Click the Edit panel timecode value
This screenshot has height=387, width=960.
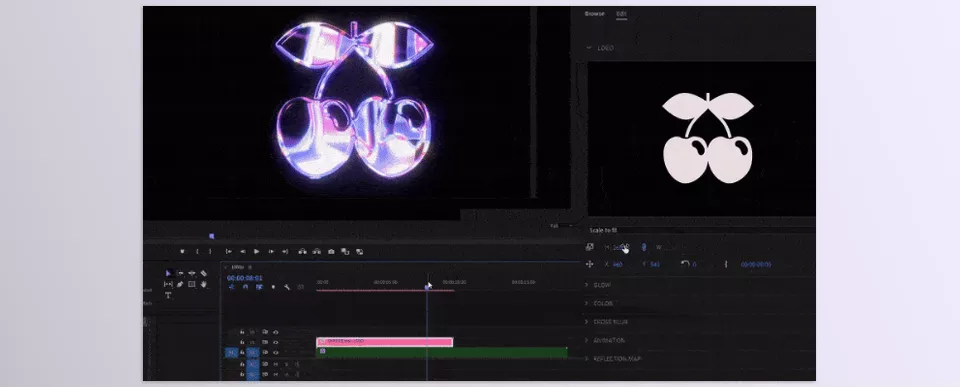point(756,264)
